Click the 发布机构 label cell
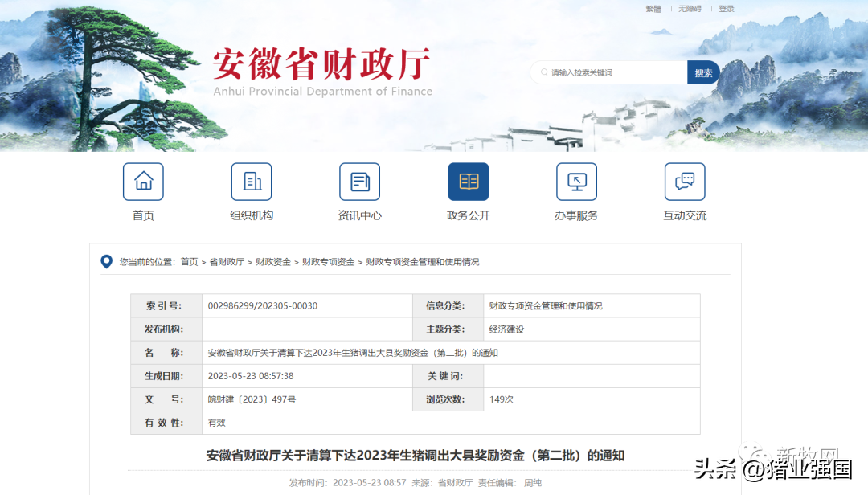 click(x=166, y=329)
